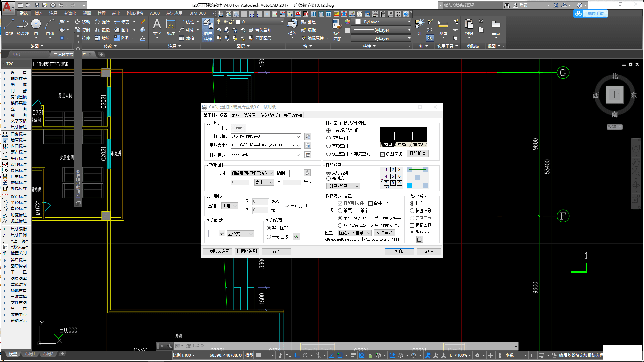This screenshot has height=362, width=644.
Task: Click the 预览 preview button
Action: click(276, 251)
